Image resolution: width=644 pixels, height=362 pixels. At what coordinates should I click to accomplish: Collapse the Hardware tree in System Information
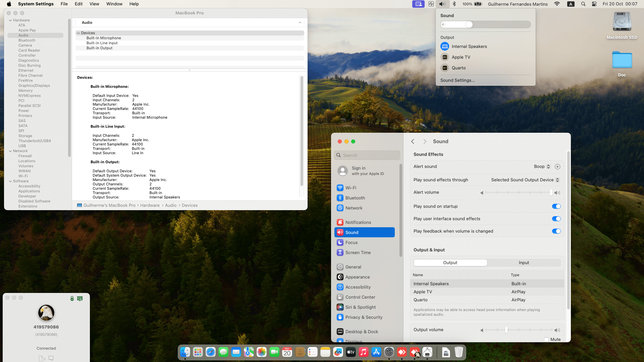(10, 20)
